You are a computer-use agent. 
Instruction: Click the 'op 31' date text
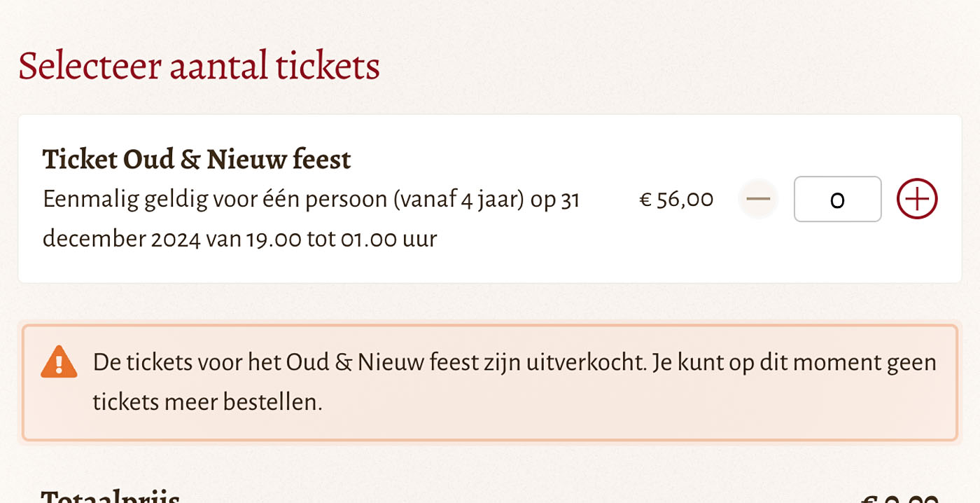pyautogui.click(x=555, y=201)
